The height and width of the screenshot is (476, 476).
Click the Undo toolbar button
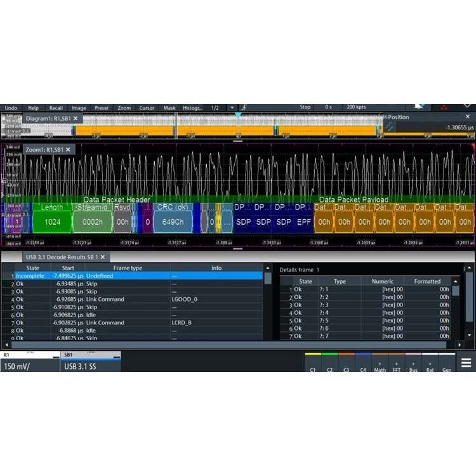point(11,108)
